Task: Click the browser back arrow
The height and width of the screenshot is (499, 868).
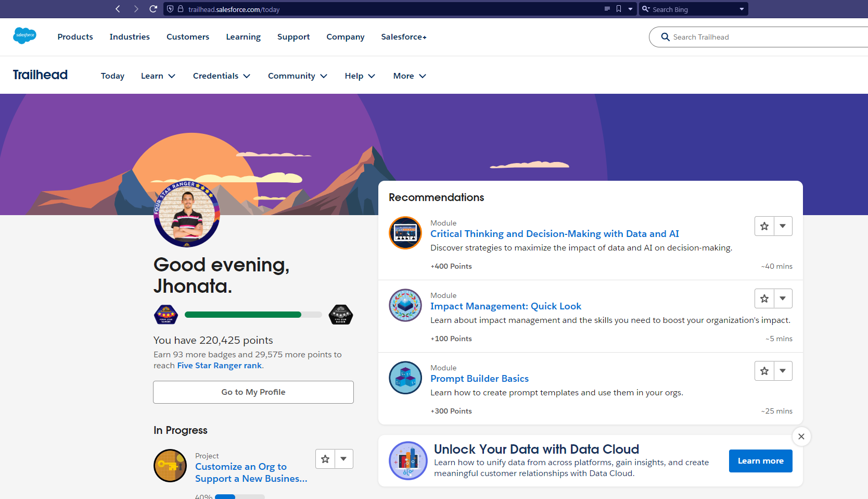Action: tap(118, 9)
